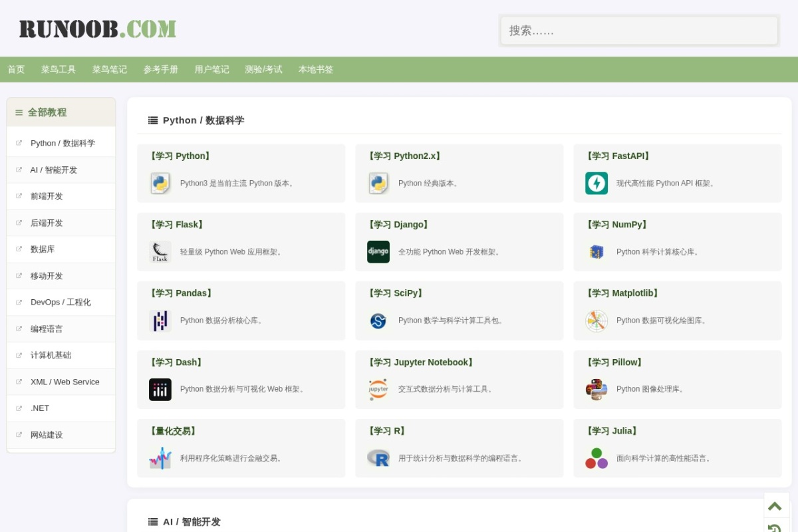Click the Matplotlib logo icon

[597, 321]
